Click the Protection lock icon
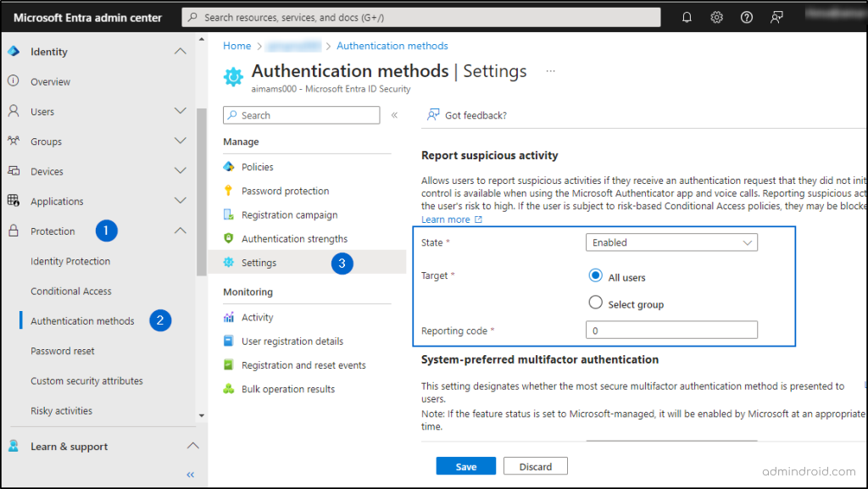This screenshot has height=489, width=868. tap(14, 231)
